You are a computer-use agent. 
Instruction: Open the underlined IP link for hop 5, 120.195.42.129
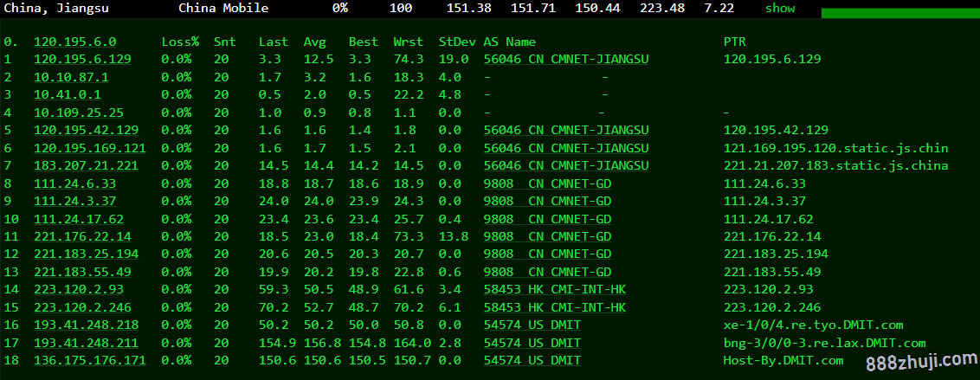(87, 130)
